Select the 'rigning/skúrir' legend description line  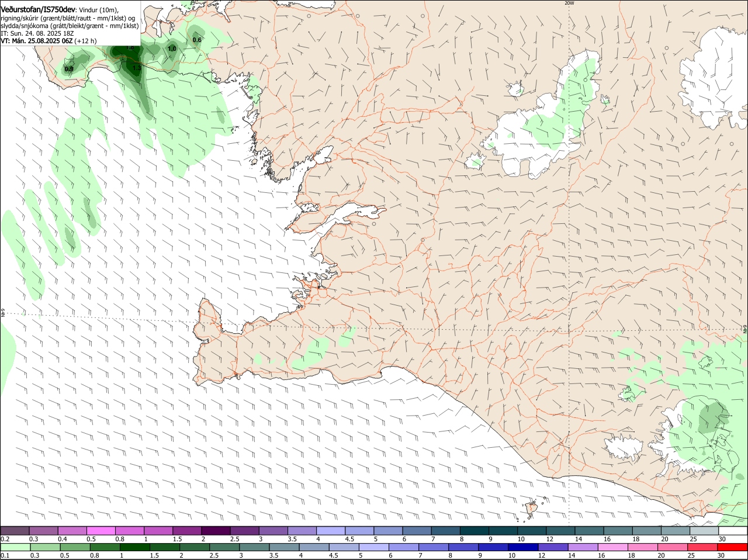coord(68,18)
